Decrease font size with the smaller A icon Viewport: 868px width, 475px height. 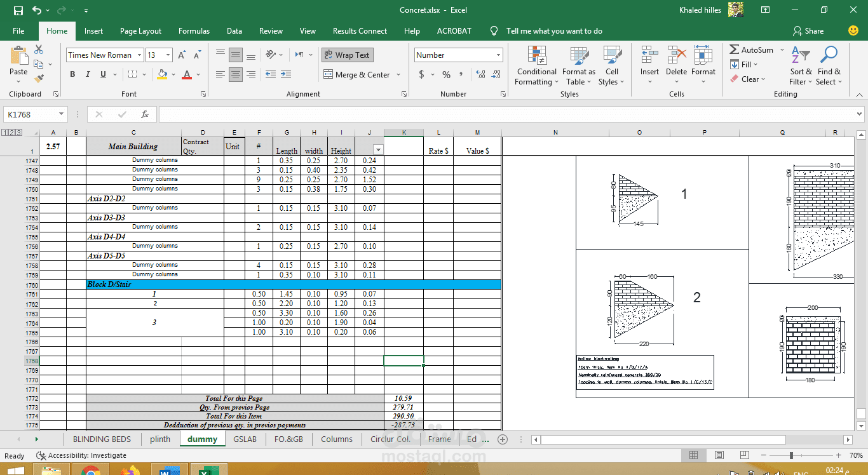click(x=197, y=55)
